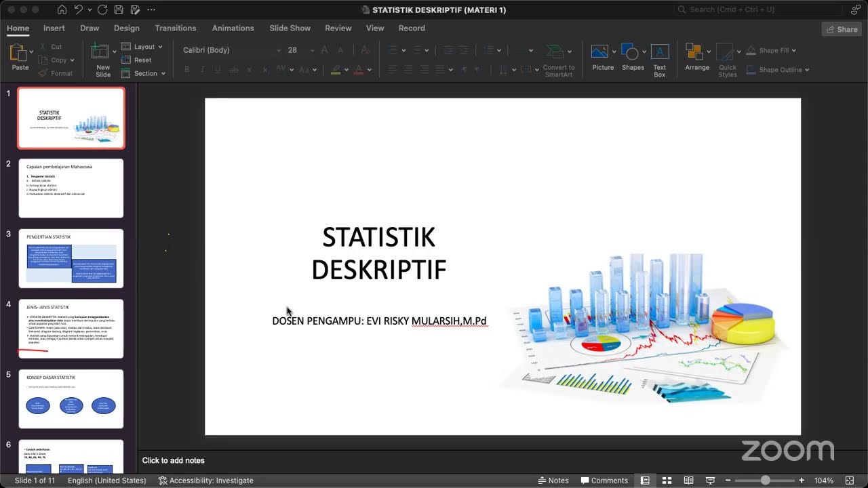The image size is (868, 488).
Task: Adjust the zoom slider handle
Action: point(765,481)
